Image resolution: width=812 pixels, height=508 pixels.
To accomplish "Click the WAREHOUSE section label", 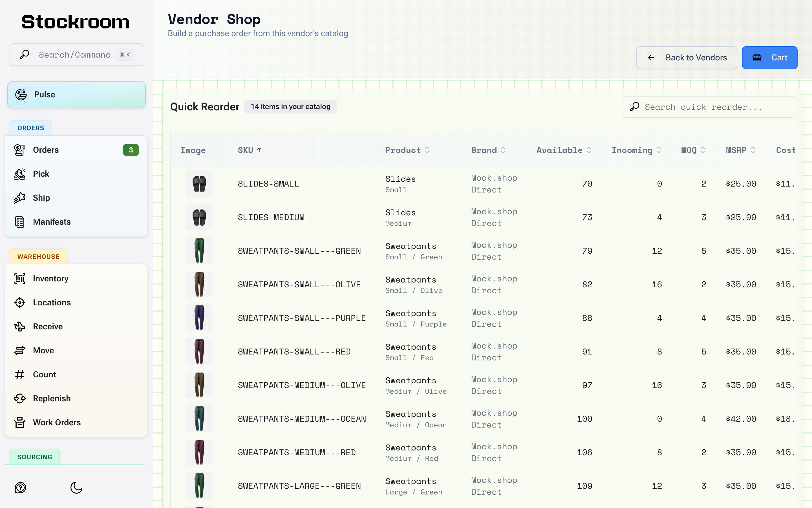I will pyautogui.click(x=38, y=257).
